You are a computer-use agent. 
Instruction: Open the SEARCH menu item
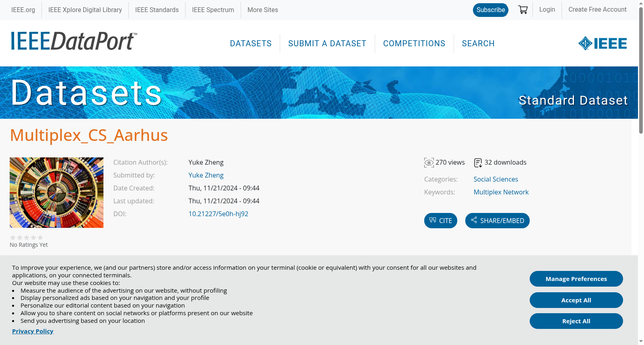coord(478,43)
